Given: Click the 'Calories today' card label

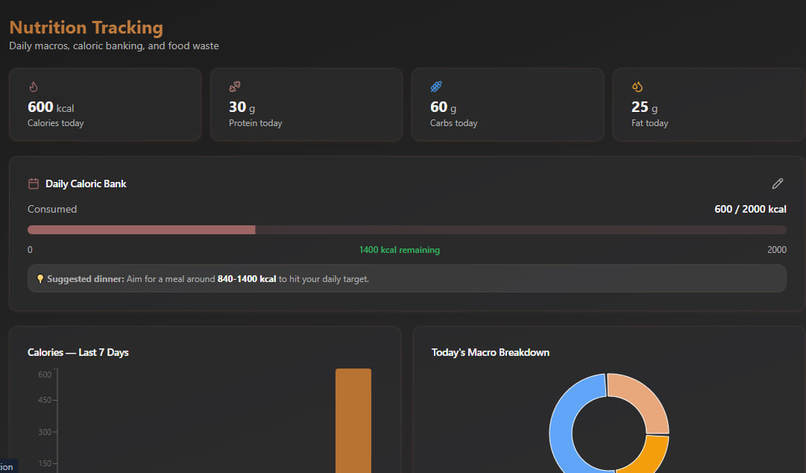Looking at the screenshot, I should tap(56, 123).
